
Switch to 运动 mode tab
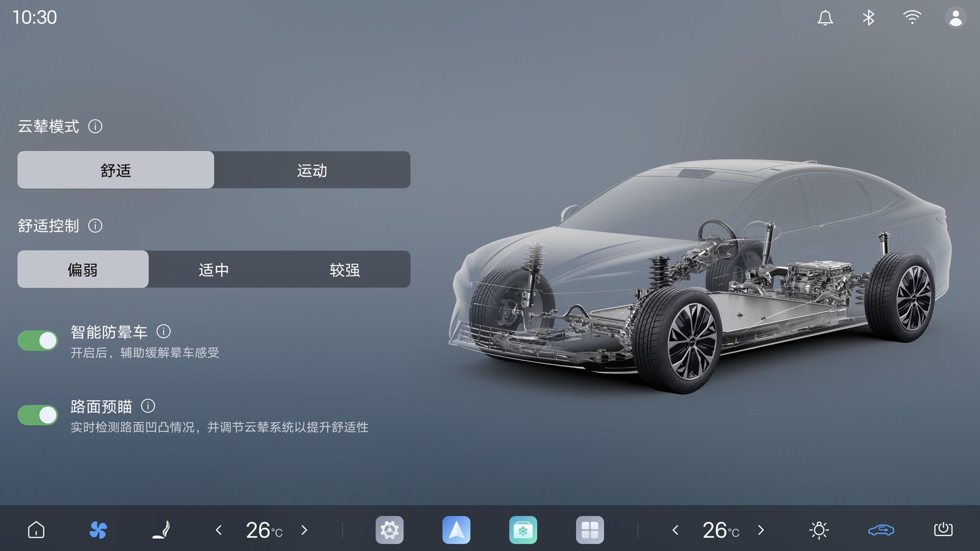tap(312, 170)
